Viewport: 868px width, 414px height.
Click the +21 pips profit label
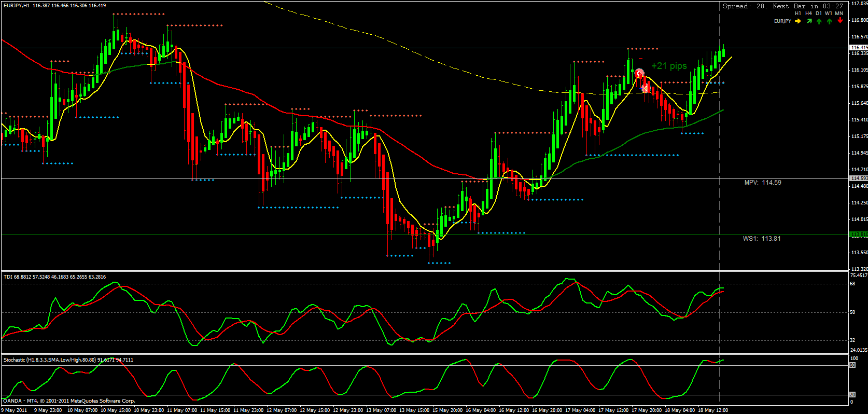[669, 66]
